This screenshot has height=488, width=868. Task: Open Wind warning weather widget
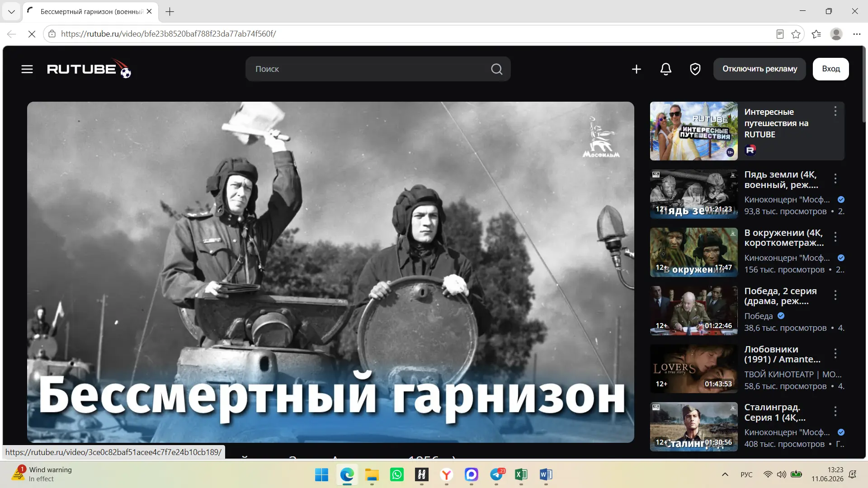(42, 474)
